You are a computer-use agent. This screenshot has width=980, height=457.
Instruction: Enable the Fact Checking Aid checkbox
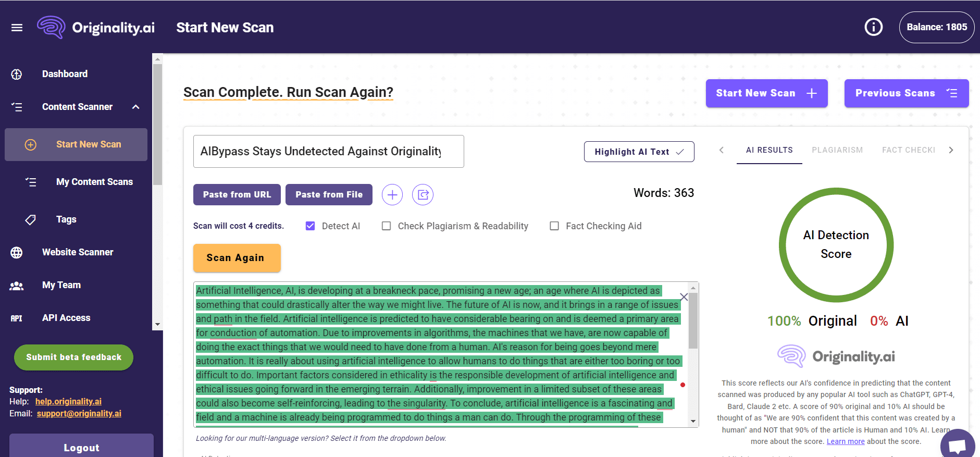pyautogui.click(x=554, y=226)
